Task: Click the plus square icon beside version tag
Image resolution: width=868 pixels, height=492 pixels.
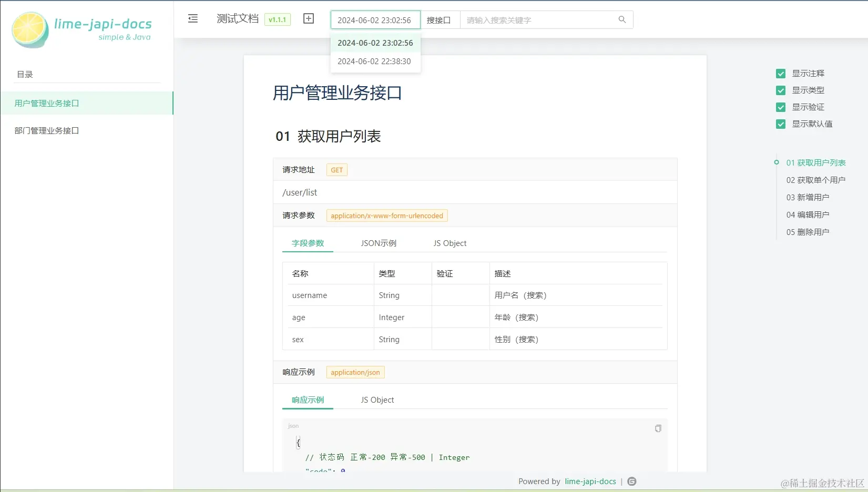Action: tap(309, 19)
